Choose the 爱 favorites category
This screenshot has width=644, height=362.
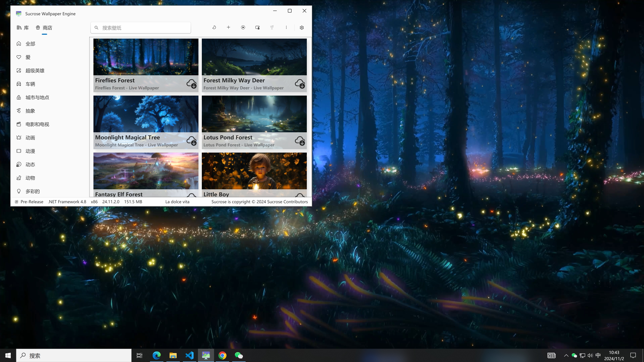pos(28,57)
